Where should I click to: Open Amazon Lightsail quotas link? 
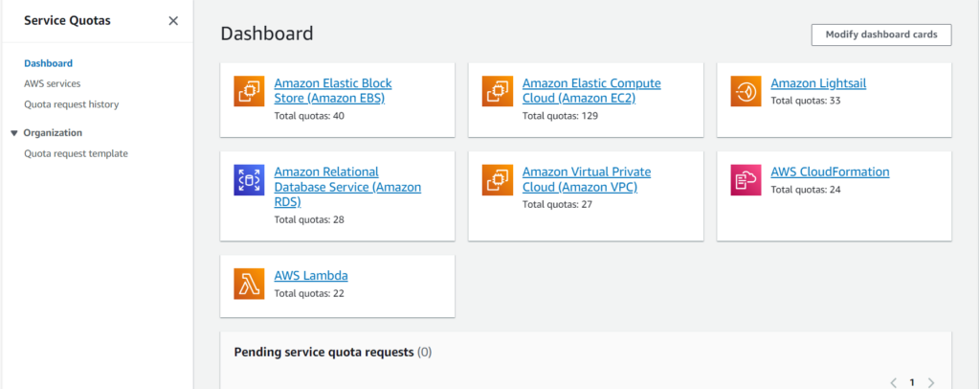coord(818,83)
